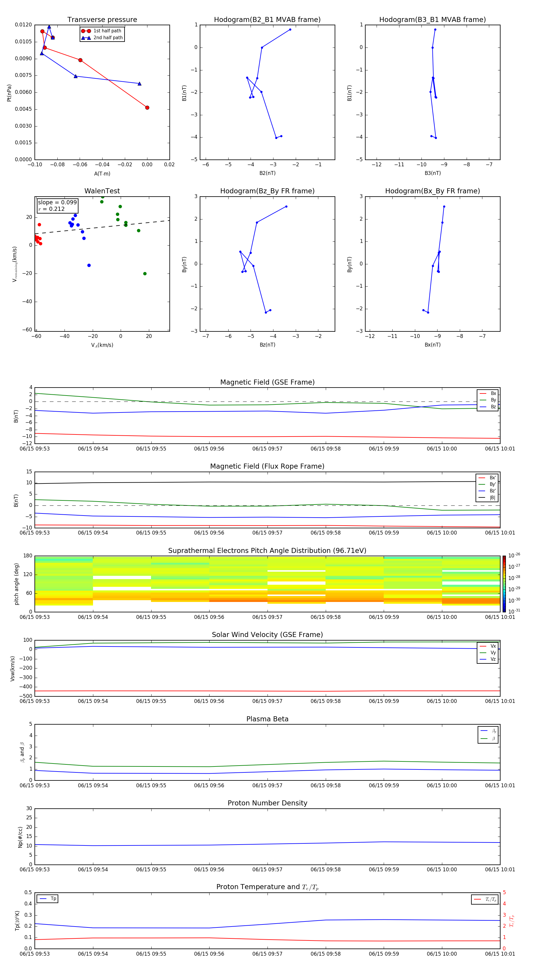Click the By entry in GSE magnetic legend
The image size is (535, 980).
click(x=488, y=400)
